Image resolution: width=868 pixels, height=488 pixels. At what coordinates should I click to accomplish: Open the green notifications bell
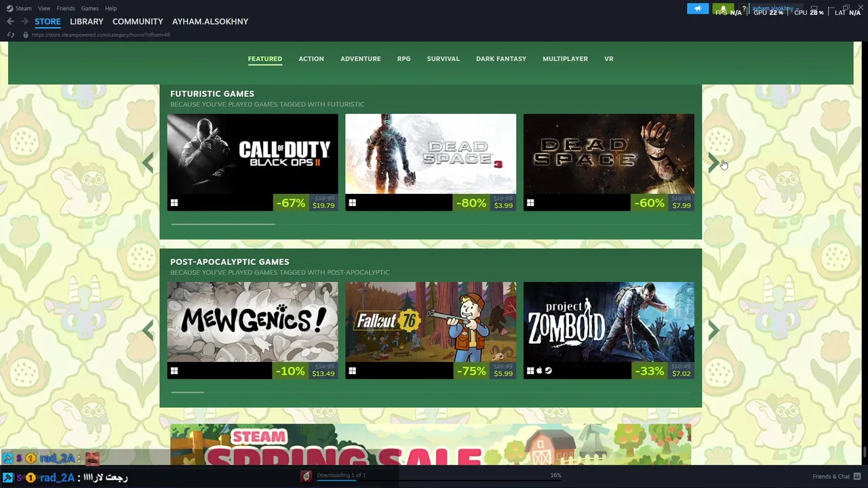(x=723, y=9)
